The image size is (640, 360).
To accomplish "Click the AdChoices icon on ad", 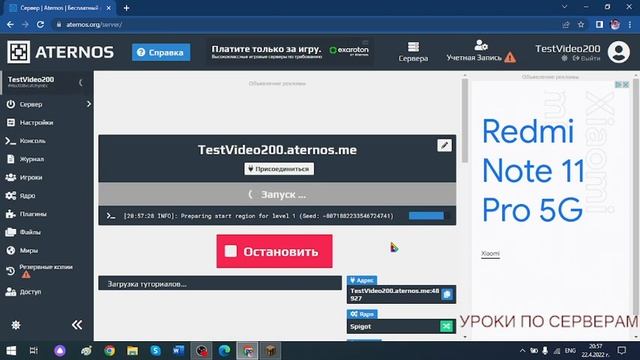I will pos(618,84).
